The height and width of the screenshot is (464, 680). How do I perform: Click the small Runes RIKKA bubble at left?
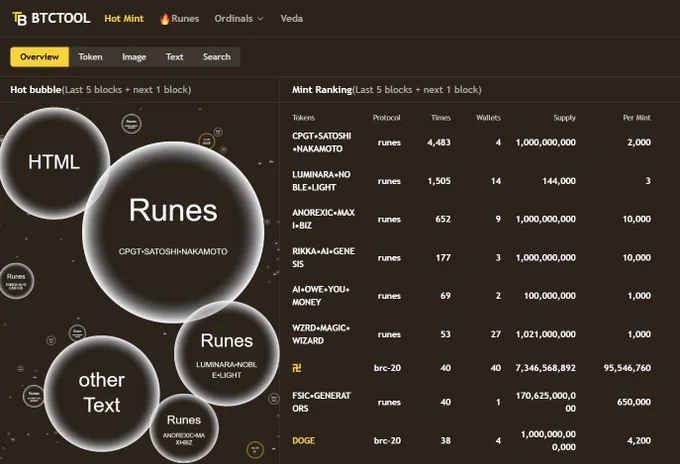pos(16,281)
